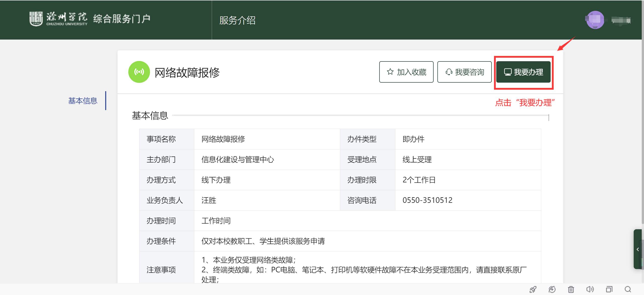Click note line 1、本业务仅受理网络类故障
Viewport: 644px width, 295px height.
click(x=249, y=260)
